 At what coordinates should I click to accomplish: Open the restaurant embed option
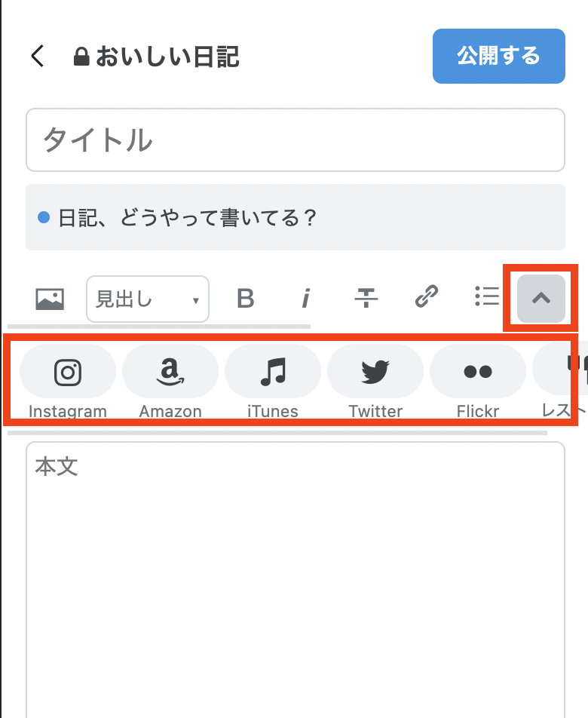(x=560, y=382)
